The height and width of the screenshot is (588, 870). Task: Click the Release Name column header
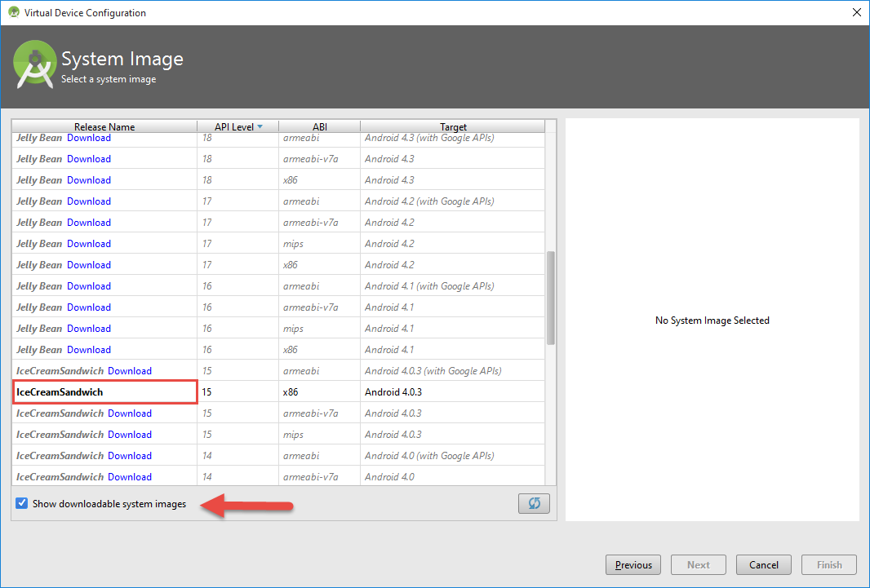click(104, 126)
